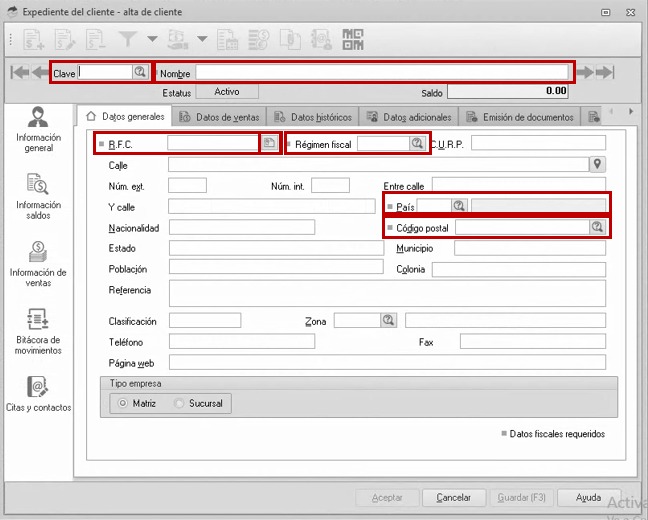The height and width of the screenshot is (520, 648).
Task: Open Información saldos side panel
Action: [39, 196]
